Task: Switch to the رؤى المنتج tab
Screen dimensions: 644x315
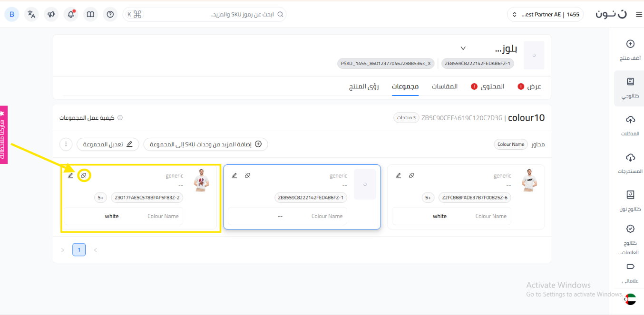Action: 364,86
